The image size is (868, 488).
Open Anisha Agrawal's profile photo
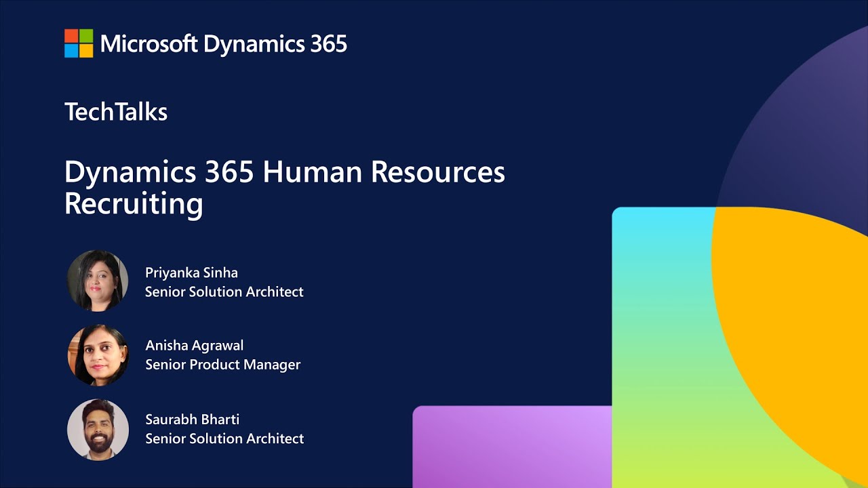click(98, 355)
